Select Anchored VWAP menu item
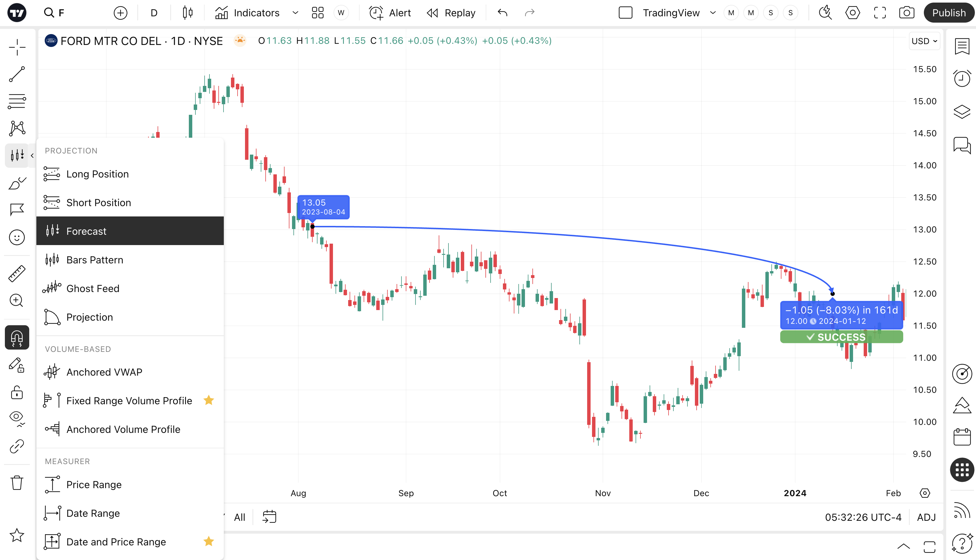The height and width of the screenshot is (560, 976). [x=104, y=372]
